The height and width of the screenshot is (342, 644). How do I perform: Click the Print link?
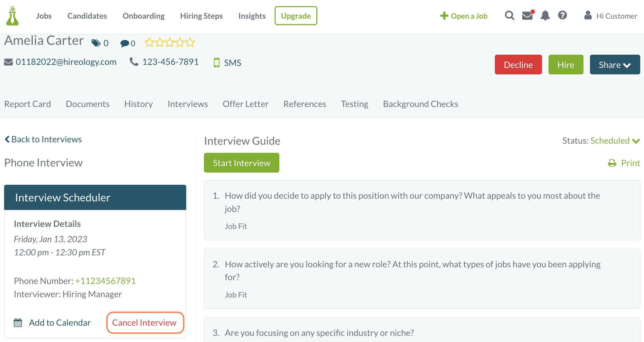(630, 163)
